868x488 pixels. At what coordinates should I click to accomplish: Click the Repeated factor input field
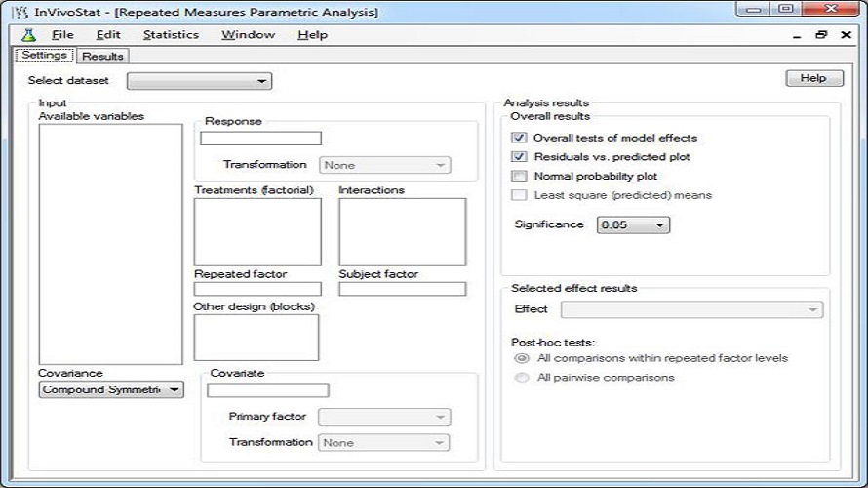tap(257, 289)
